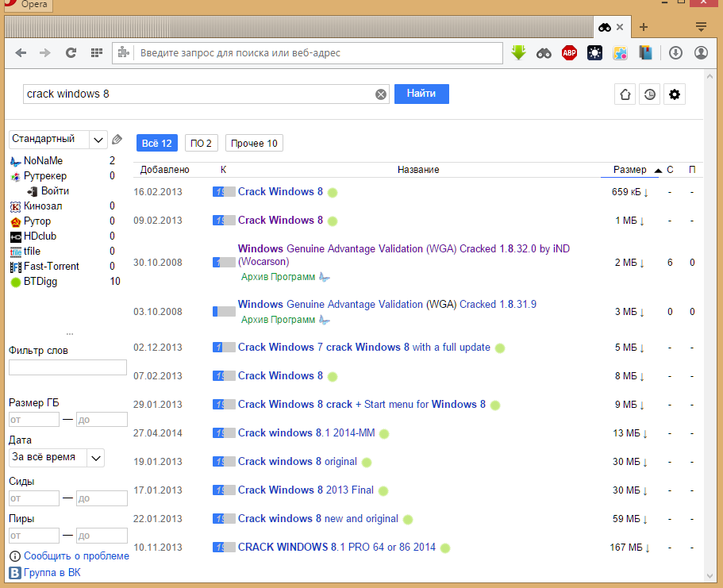The width and height of the screenshot is (723, 588).
Task: Filter results by tfile tracker
Action: (32, 252)
